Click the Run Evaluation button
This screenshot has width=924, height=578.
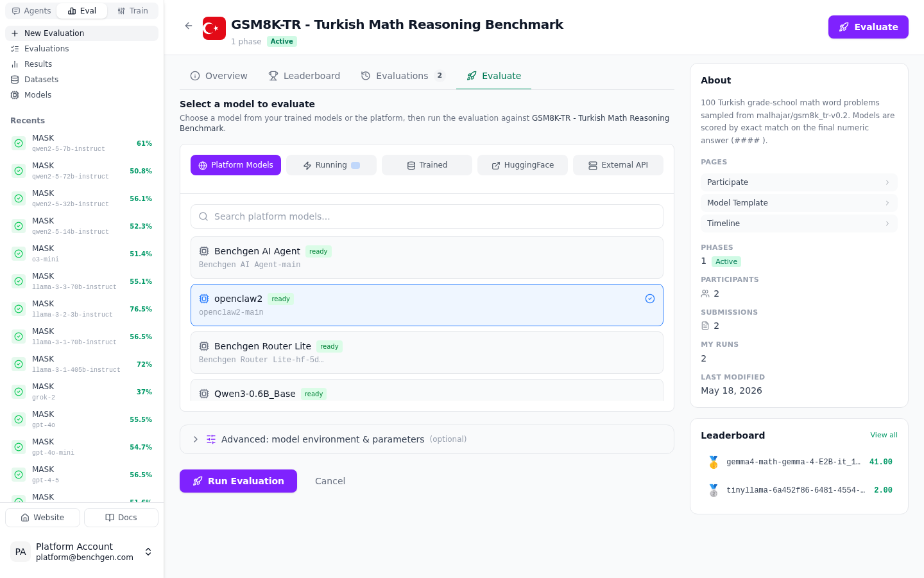tap(238, 481)
